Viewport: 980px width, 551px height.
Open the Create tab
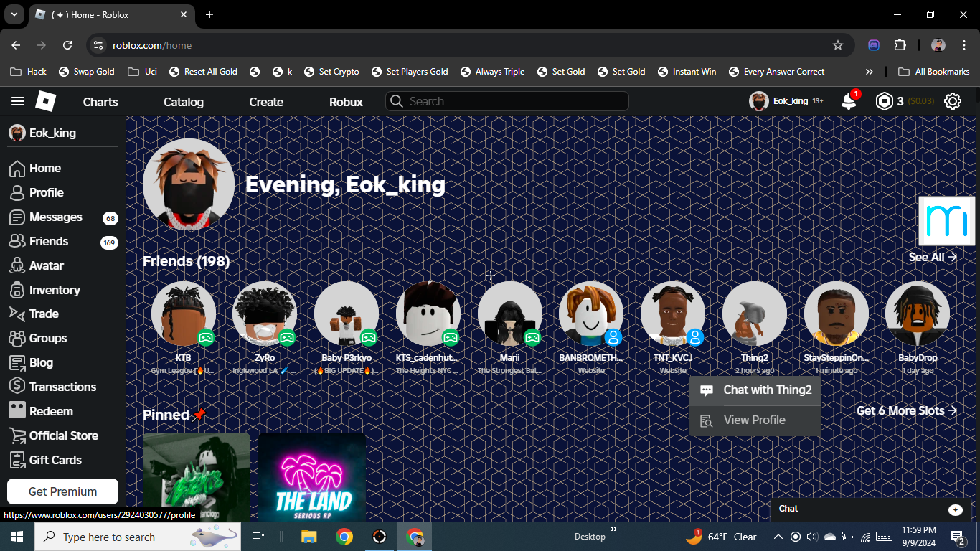tap(266, 102)
